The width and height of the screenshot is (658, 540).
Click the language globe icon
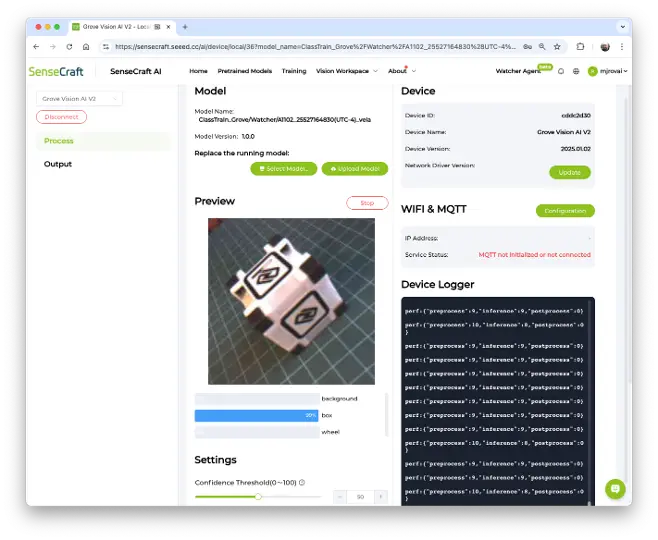[x=576, y=71]
